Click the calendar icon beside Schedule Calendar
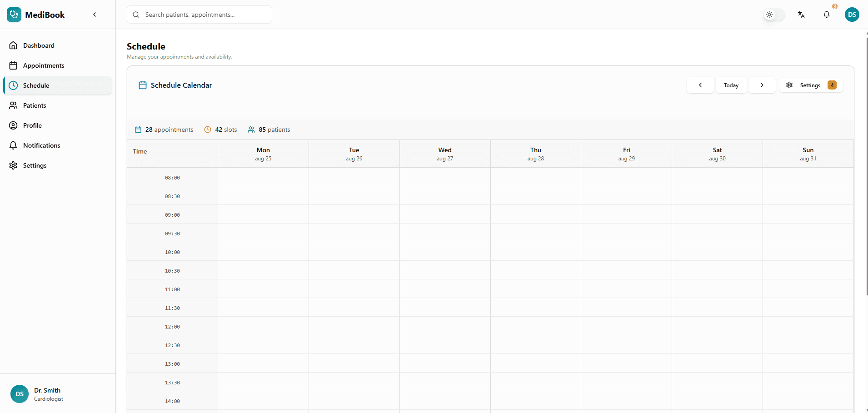The width and height of the screenshot is (868, 413). point(143,85)
